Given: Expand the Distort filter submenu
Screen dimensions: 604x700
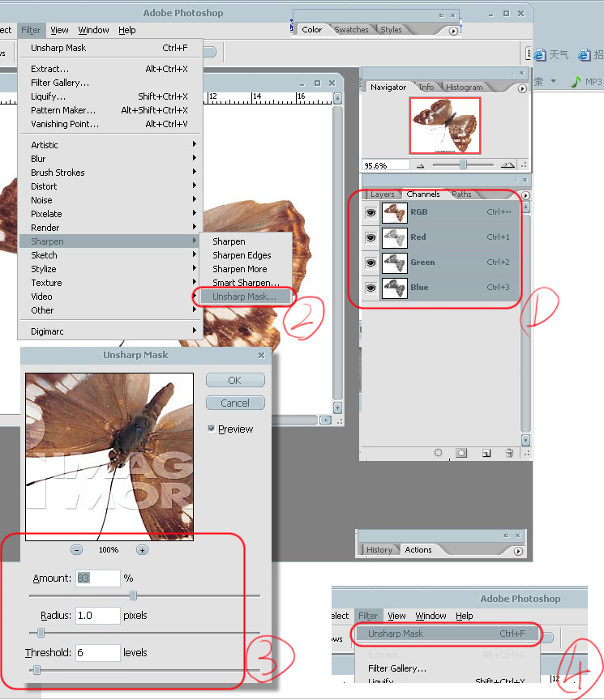Looking at the screenshot, I should [110, 186].
